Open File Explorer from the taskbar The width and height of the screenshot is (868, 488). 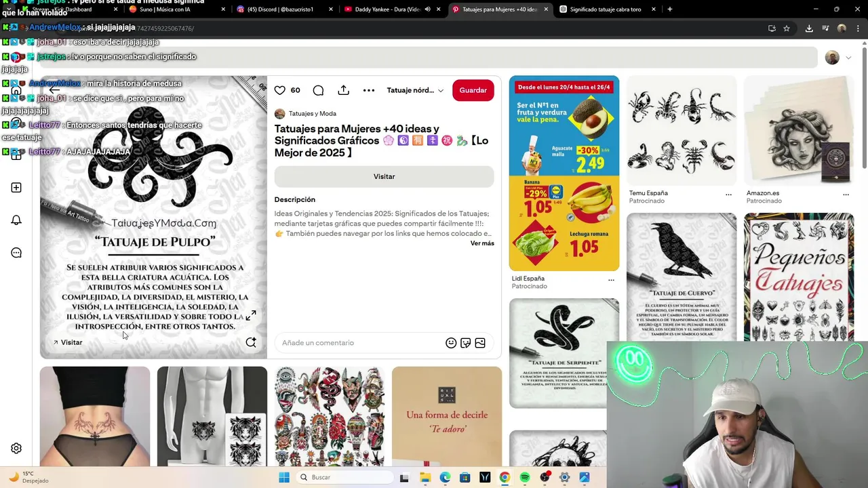[425, 477]
